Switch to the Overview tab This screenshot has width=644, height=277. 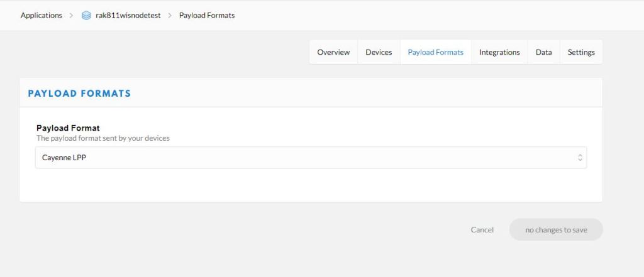tap(333, 52)
